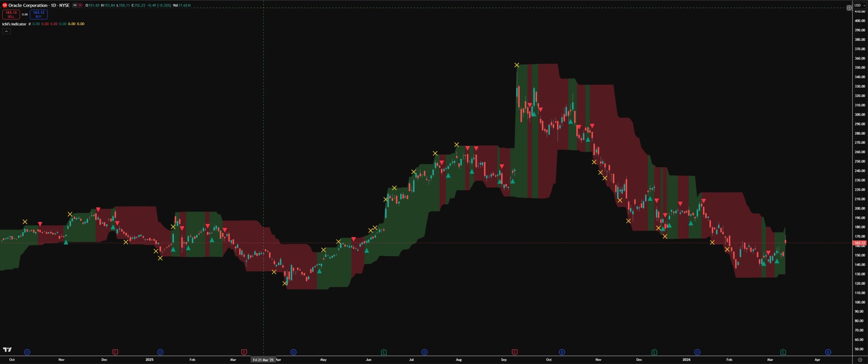Click the more-options dash icon beside the symbol
This screenshot has width=868, height=364.
pyautogui.click(x=75, y=5)
